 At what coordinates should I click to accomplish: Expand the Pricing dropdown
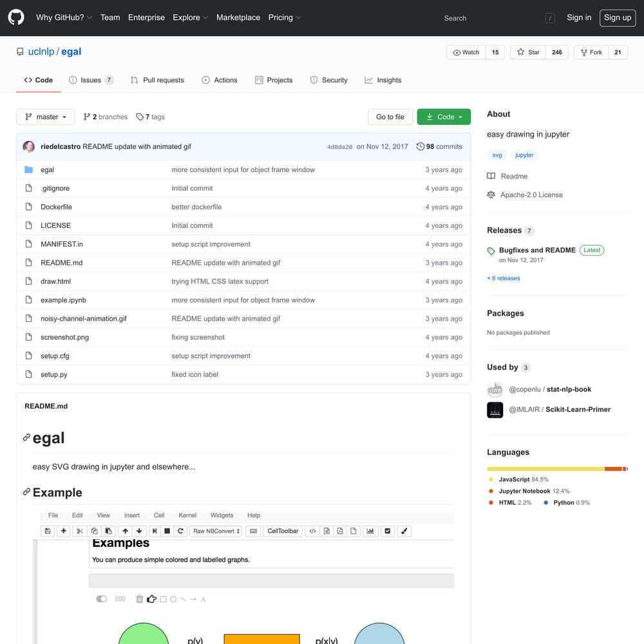(285, 17)
